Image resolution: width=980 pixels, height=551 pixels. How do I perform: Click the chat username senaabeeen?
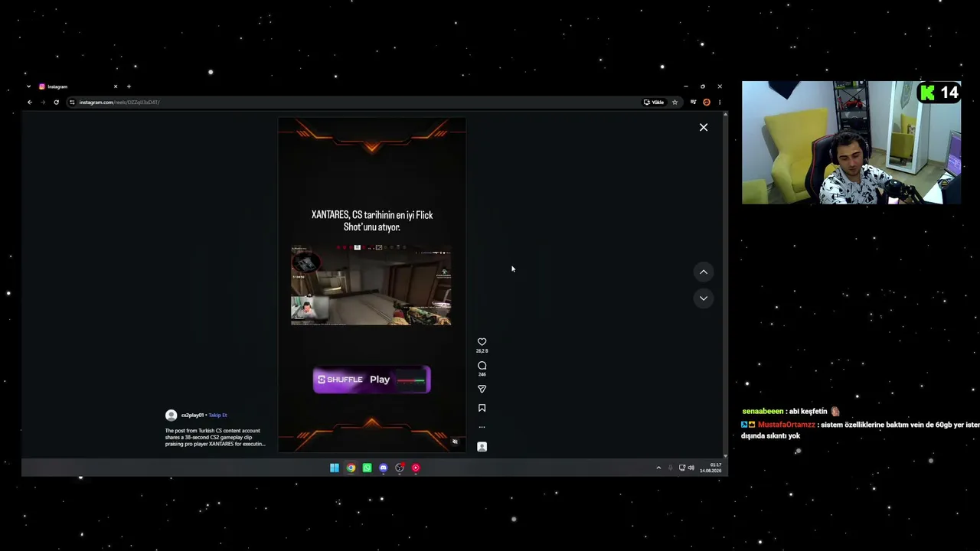click(x=763, y=411)
